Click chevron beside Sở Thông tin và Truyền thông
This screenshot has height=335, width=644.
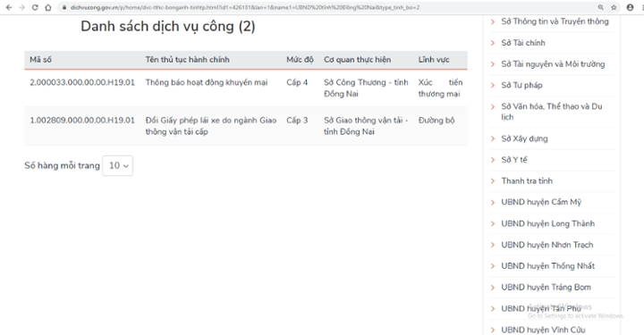pos(493,21)
